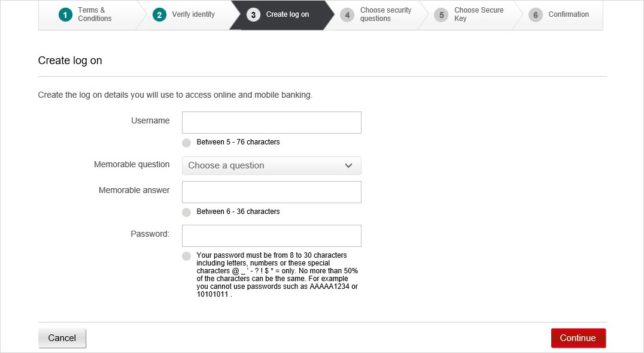Image resolution: width=644 pixels, height=353 pixels.
Task: Click the step 2 circle icon
Action: point(159,15)
